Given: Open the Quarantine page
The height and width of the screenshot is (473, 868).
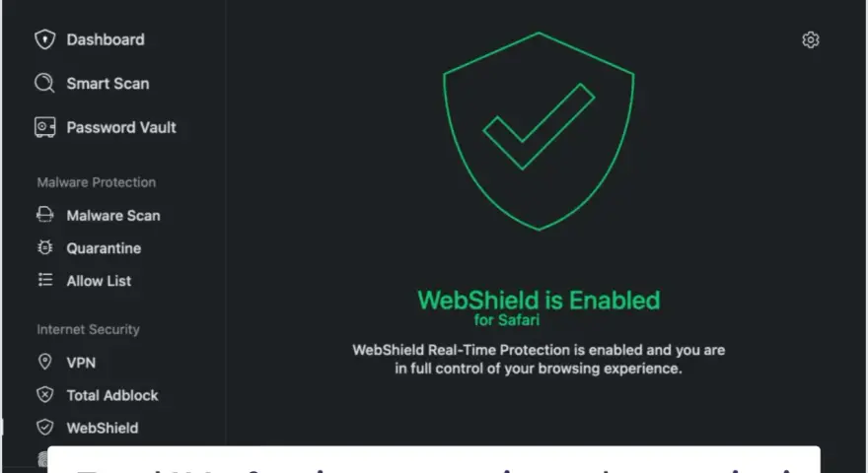Looking at the screenshot, I should pos(105,248).
